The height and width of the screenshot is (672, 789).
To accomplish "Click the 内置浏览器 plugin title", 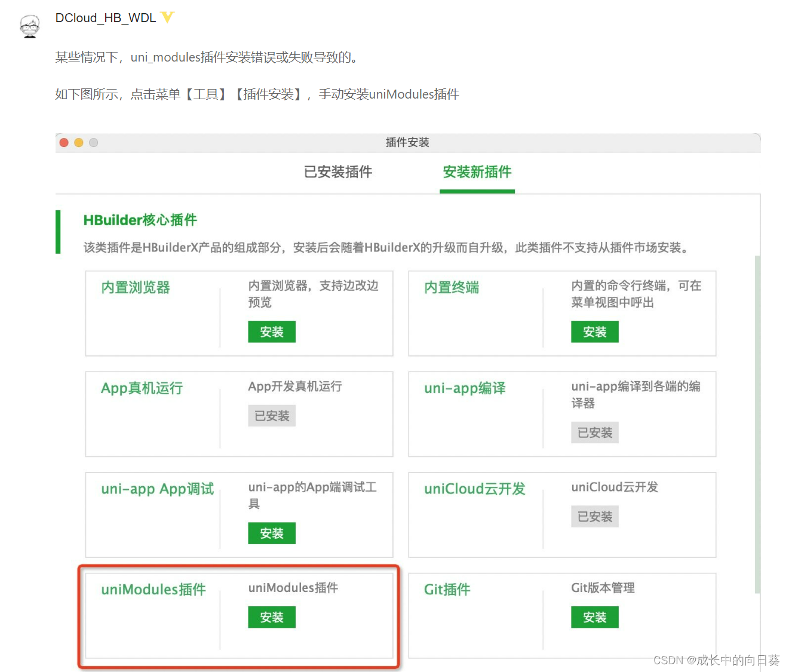I will click(x=136, y=287).
